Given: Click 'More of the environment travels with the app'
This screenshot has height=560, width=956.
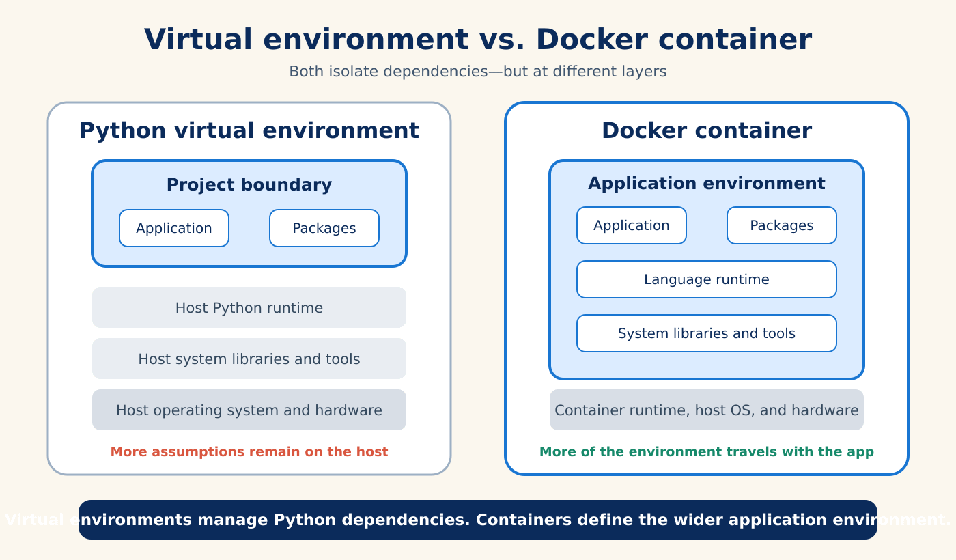Looking at the screenshot, I should click(707, 452).
